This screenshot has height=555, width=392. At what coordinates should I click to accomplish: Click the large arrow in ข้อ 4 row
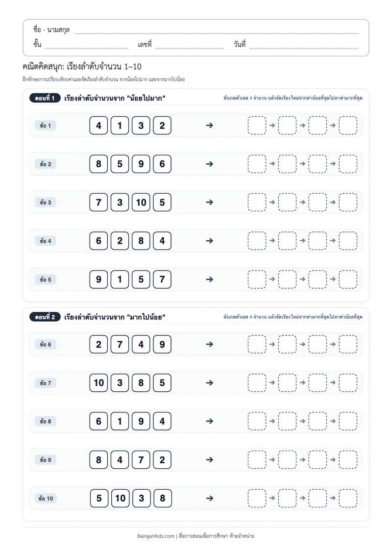(x=209, y=241)
